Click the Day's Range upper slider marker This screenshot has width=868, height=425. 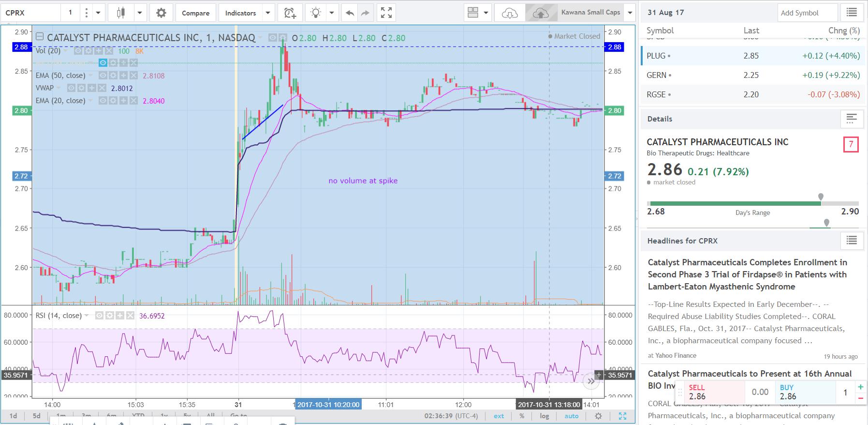pos(821,197)
